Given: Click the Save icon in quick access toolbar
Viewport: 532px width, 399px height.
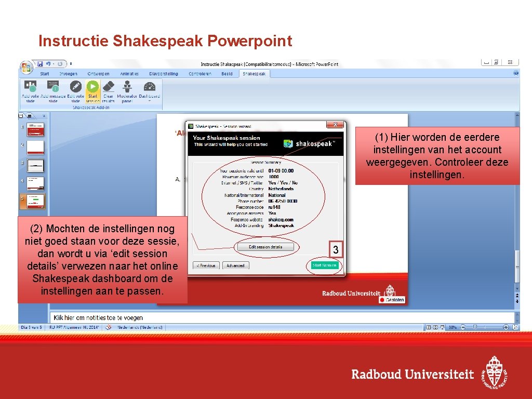Looking at the screenshot, I should point(41,63).
